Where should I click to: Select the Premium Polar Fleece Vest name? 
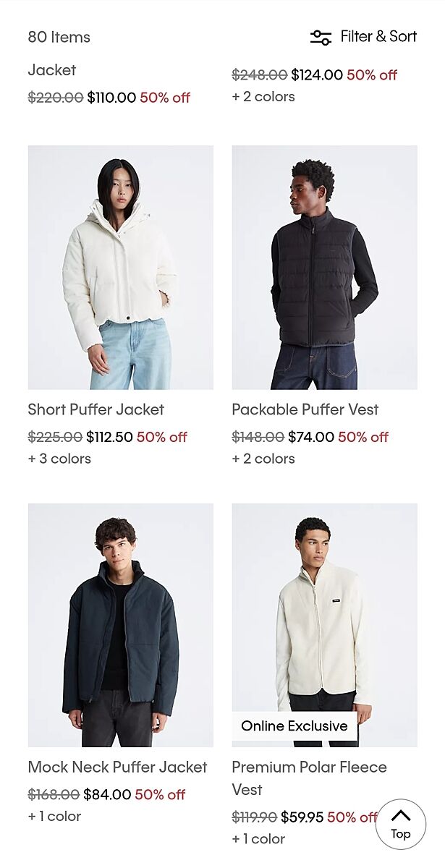[x=309, y=778]
